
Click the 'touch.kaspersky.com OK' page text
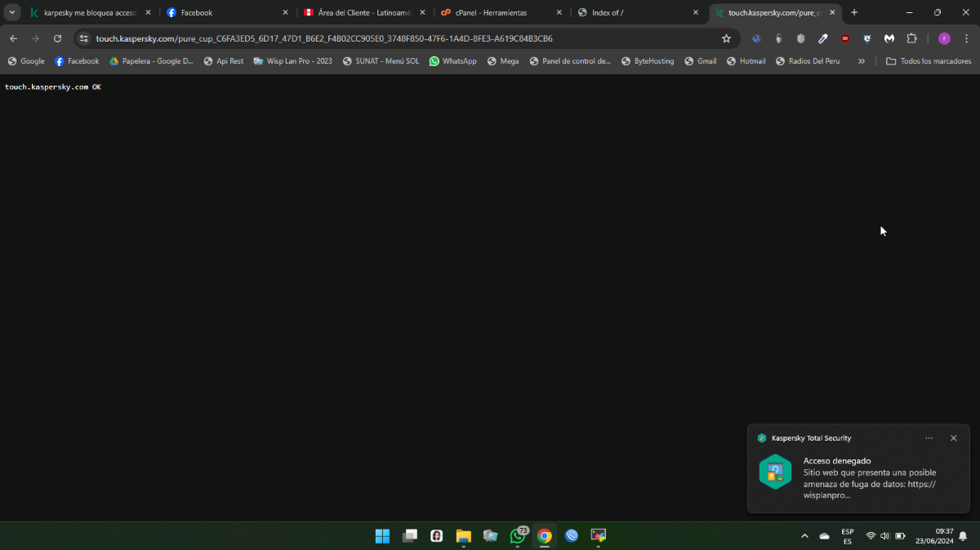[53, 86]
